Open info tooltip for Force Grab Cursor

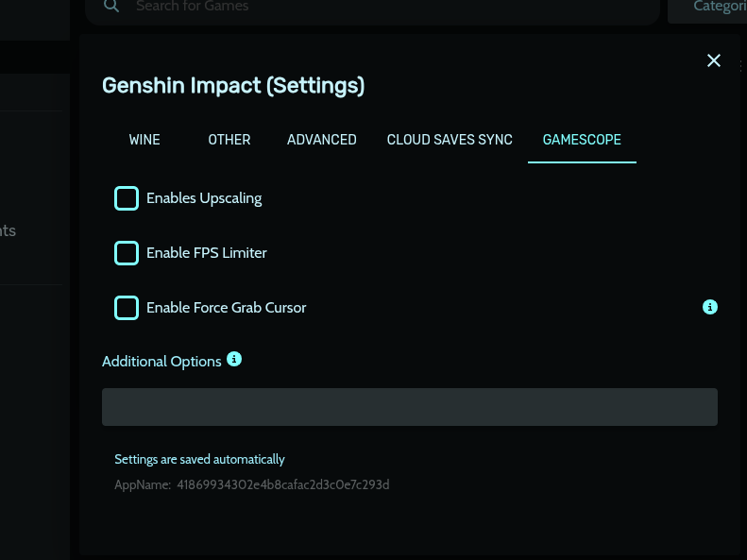pyautogui.click(x=710, y=307)
